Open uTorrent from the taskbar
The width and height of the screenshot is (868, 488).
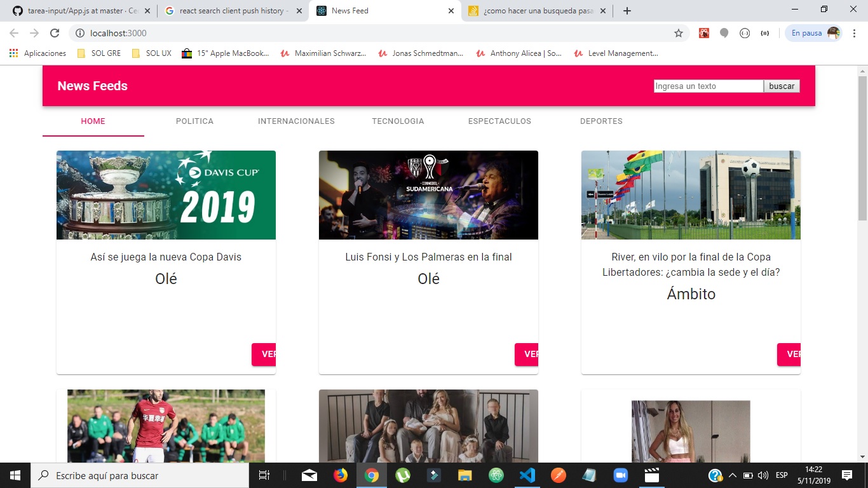[403, 475]
